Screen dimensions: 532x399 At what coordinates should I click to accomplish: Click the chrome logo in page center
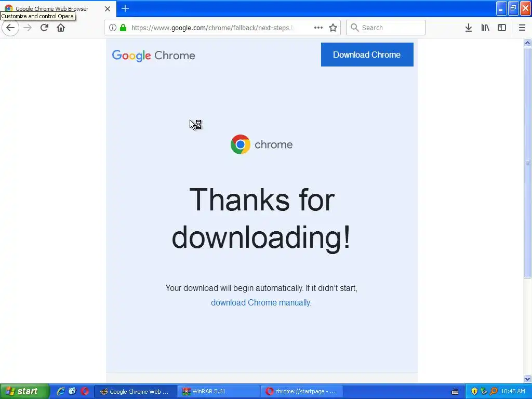(261, 144)
